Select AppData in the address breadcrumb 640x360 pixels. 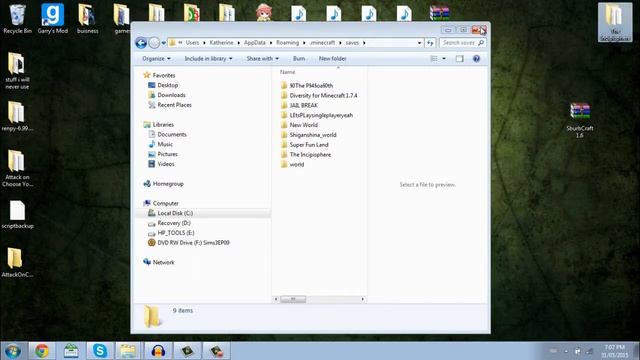(x=255, y=42)
